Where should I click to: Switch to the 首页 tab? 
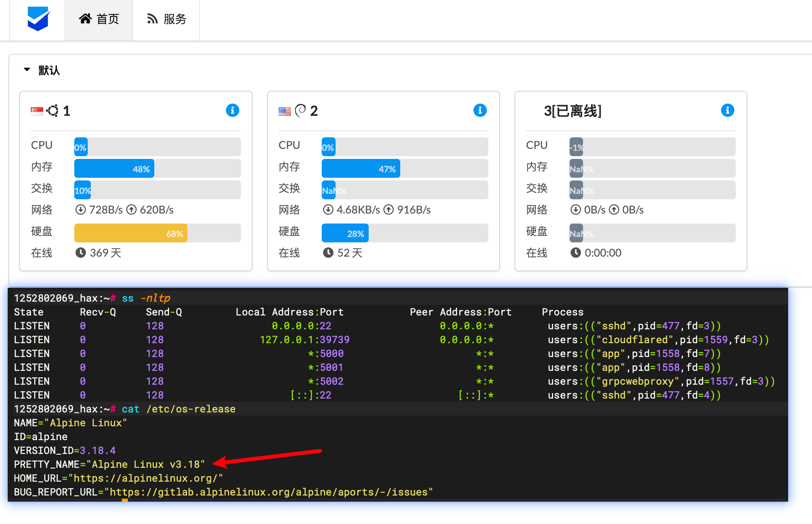coord(99,19)
